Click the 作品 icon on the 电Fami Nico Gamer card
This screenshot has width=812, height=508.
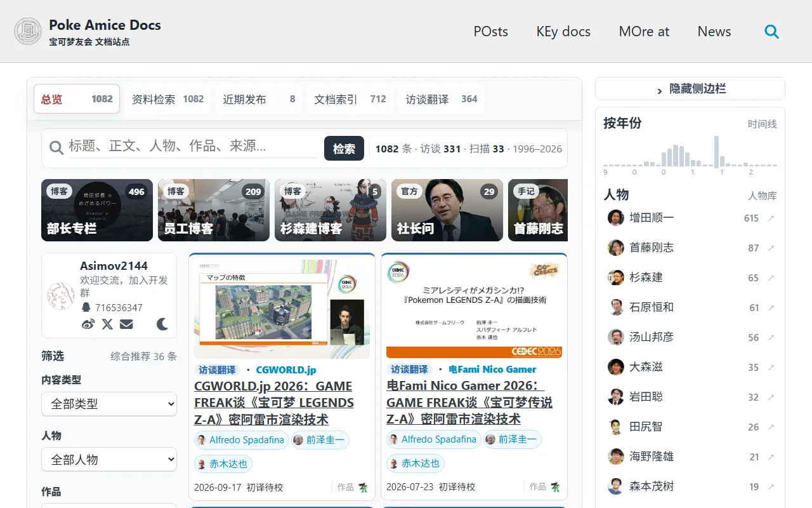555,487
